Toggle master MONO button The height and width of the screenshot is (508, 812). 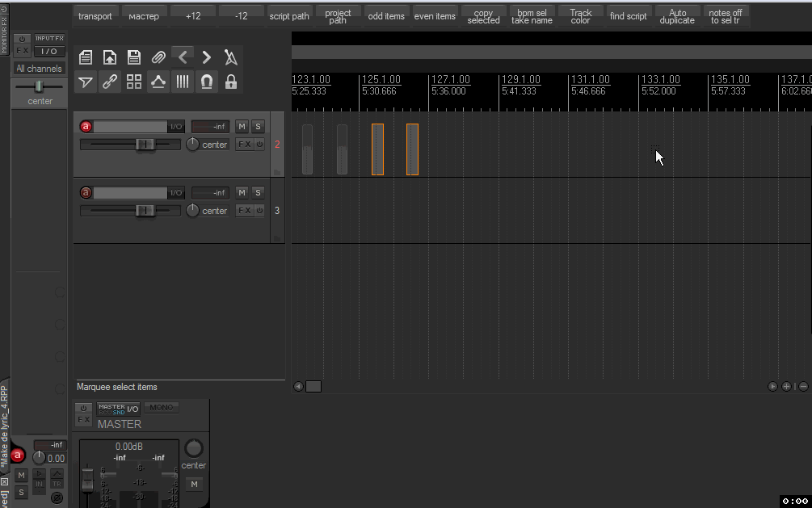click(162, 408)
